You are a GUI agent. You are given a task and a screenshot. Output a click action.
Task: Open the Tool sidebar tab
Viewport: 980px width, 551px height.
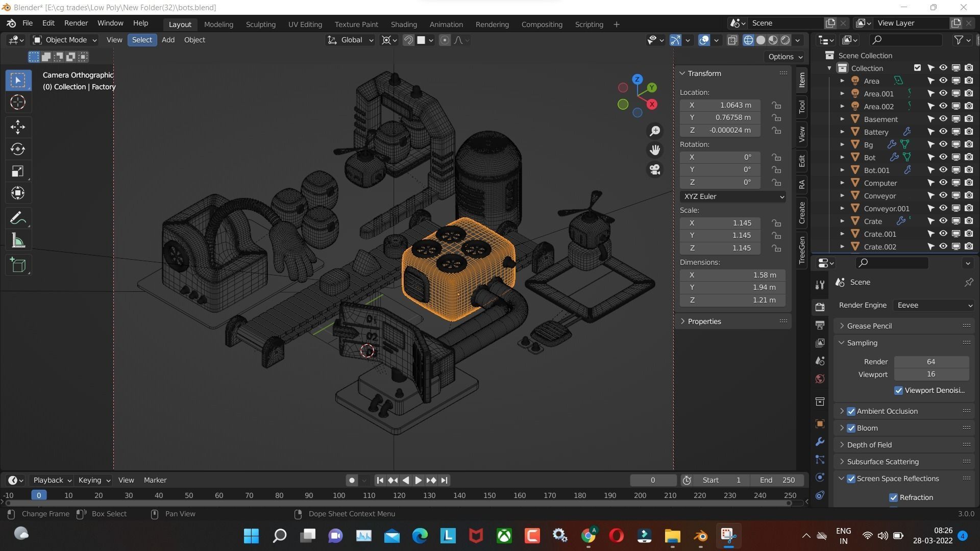[x=802, y=107]
